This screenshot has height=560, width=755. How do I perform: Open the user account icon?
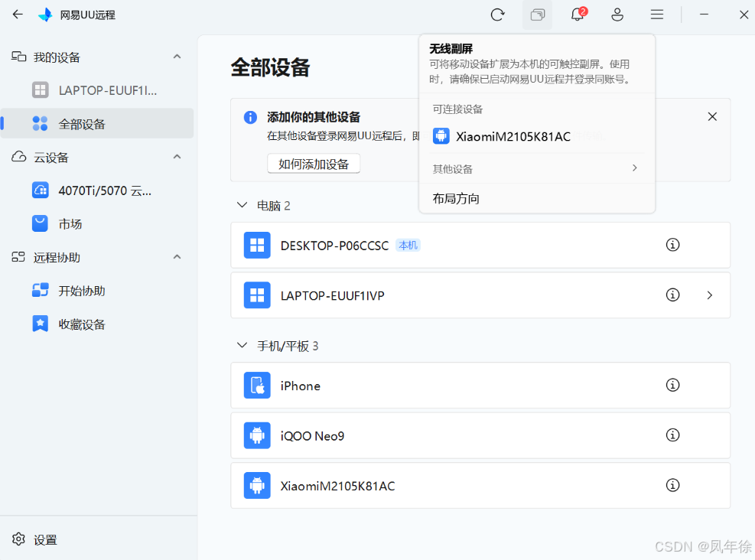pyautogui.click(x=617, y=15)
